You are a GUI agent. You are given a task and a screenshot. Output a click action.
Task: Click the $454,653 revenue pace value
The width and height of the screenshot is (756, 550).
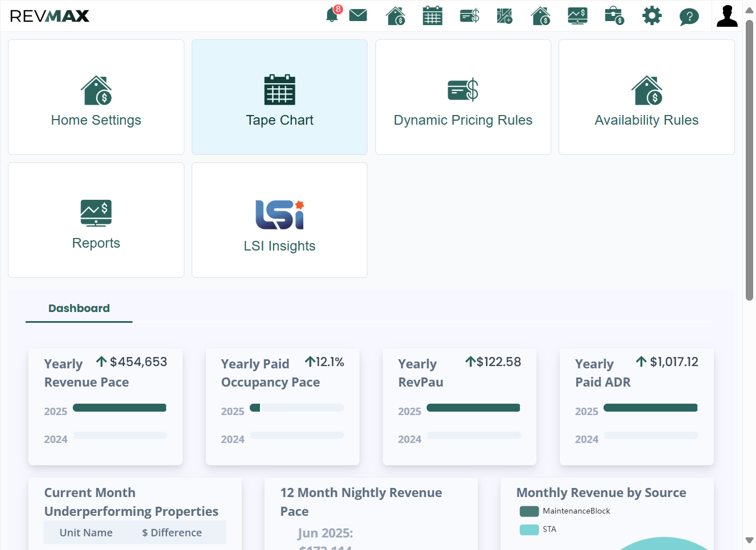coord(138,362)
